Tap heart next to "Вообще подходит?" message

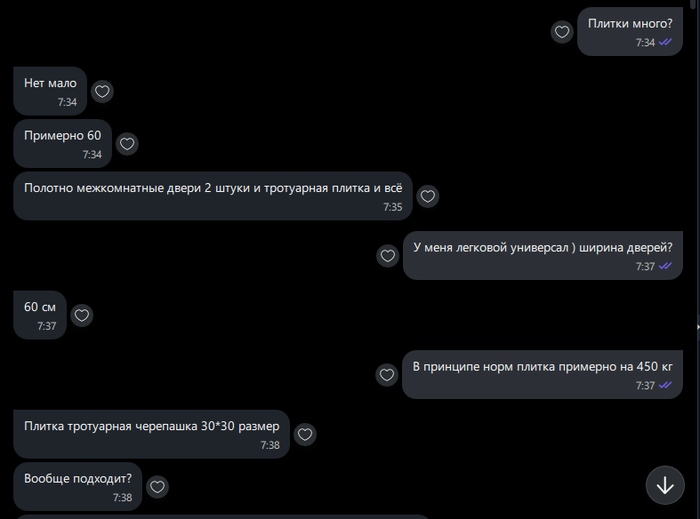(x=157, y=486)
